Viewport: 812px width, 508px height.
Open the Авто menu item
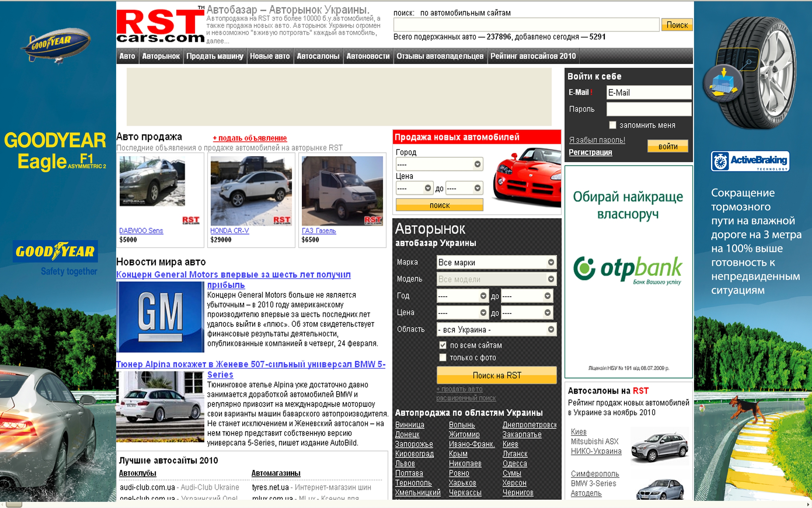click(127, 56)
